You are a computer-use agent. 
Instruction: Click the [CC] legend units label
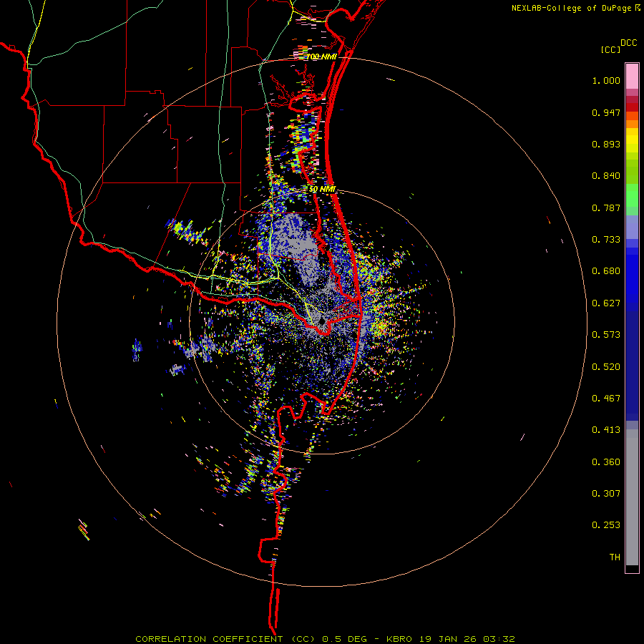click(610, 49)
